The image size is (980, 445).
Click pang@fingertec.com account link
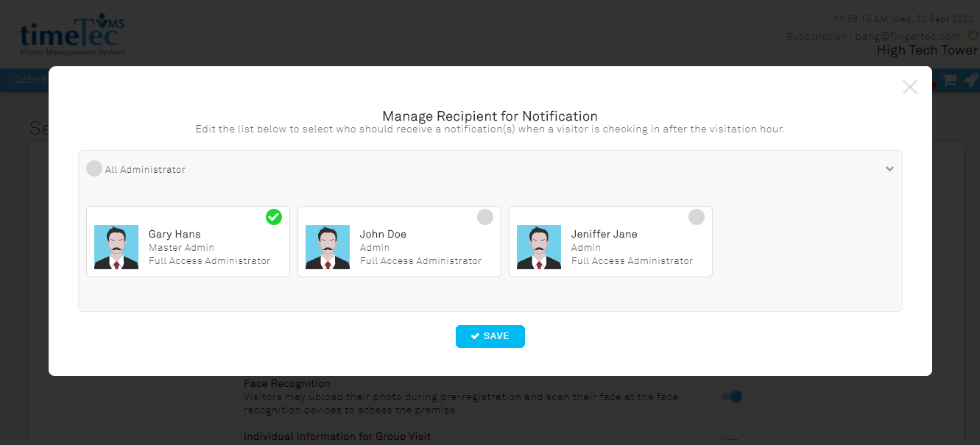(907, 36)
